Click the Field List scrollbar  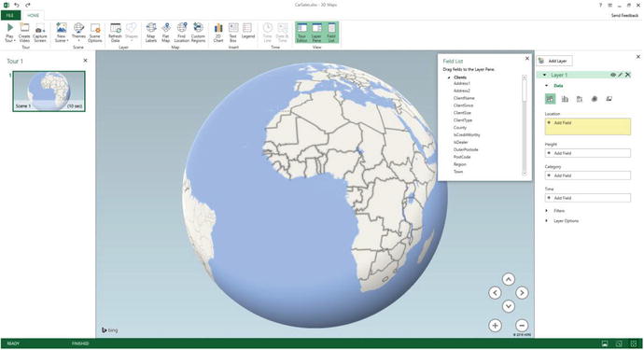pos(525,125)
